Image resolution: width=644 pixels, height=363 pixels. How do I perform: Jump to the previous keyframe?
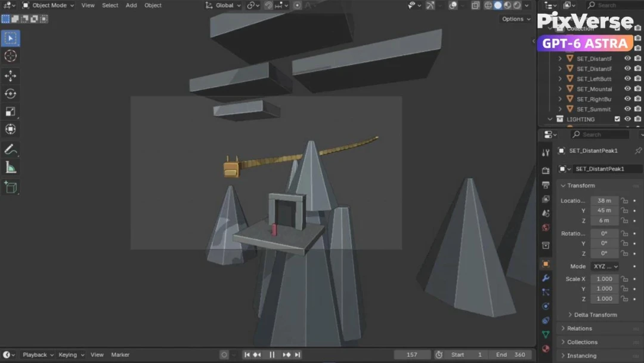point(257,355)
